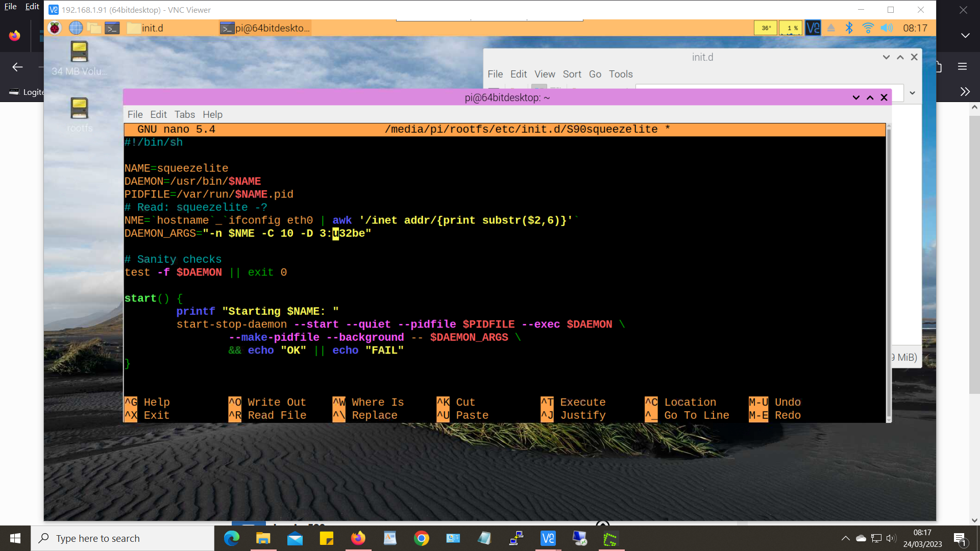Open the terminal Tabs menu
980x551 pixels.
184,114
